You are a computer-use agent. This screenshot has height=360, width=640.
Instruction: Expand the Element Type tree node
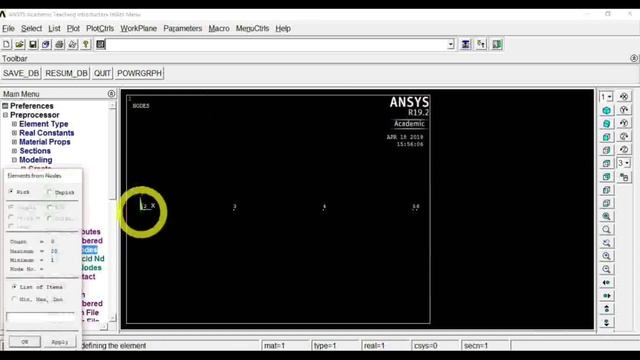click(14, 124)
